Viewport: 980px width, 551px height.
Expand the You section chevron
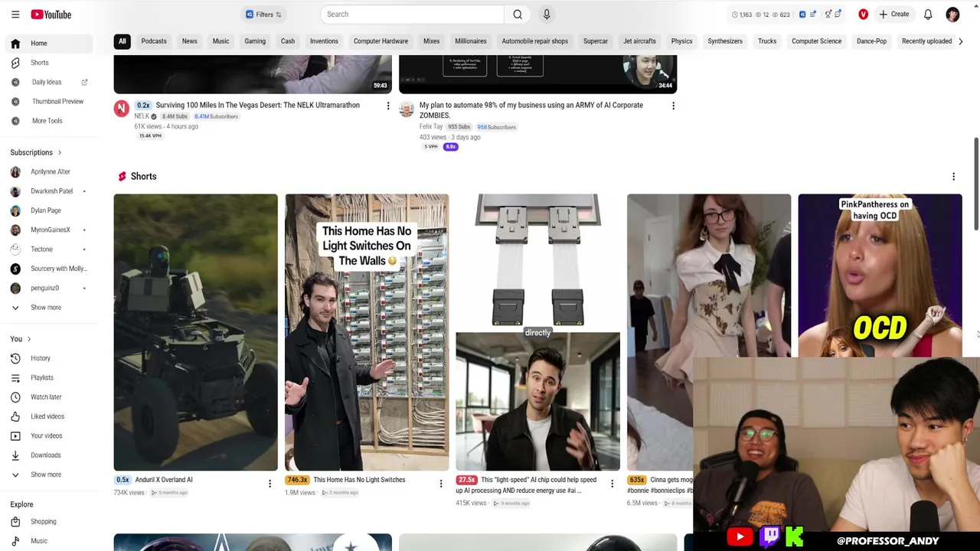point(29,339)
